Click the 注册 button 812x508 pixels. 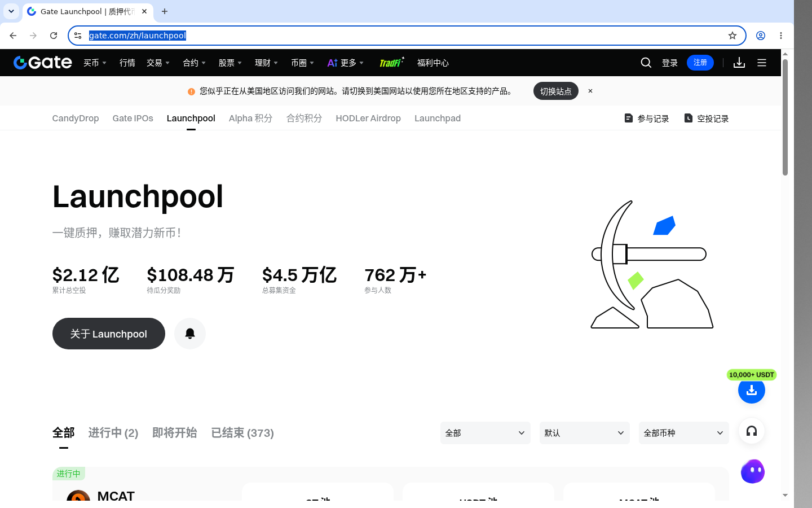(700, 63)
